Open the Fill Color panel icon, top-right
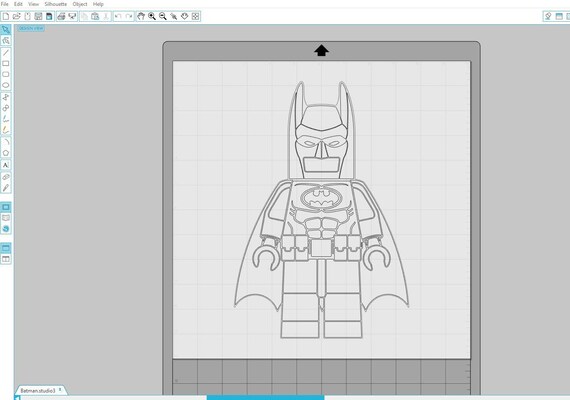The image size is (570, 400). coord(548,16)
